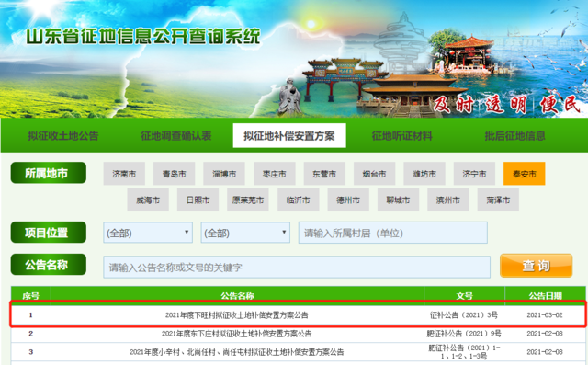Expand second 项目位置 (全部) dropdown
Viewport: 588px width, 365px height.
[245, 233]
